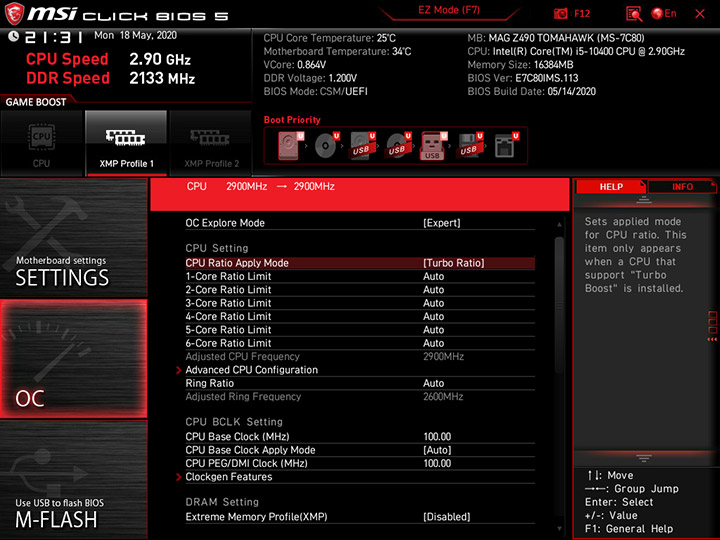Screen dimensions: 720x540
Task: Click the F12 screenshot camera icon
Action: [561, 13]
